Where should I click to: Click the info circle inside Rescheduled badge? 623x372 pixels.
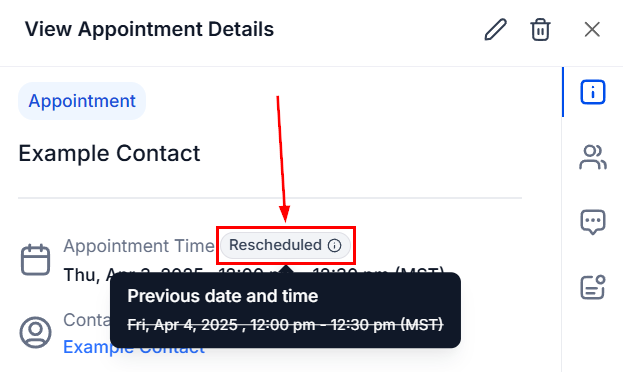tap(334, 246)
